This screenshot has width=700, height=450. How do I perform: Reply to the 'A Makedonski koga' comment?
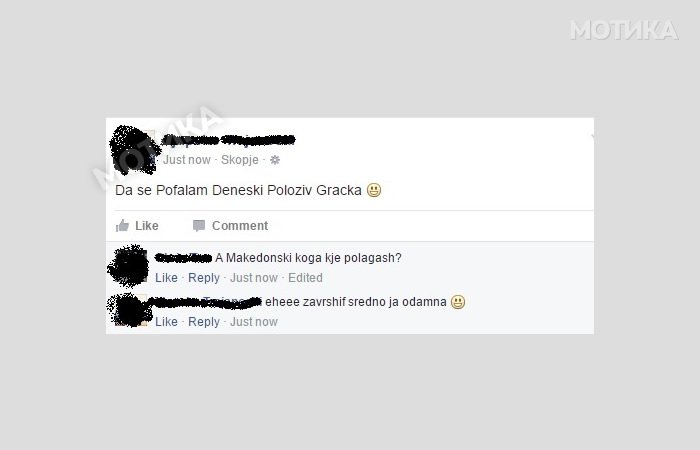(204, 278)
